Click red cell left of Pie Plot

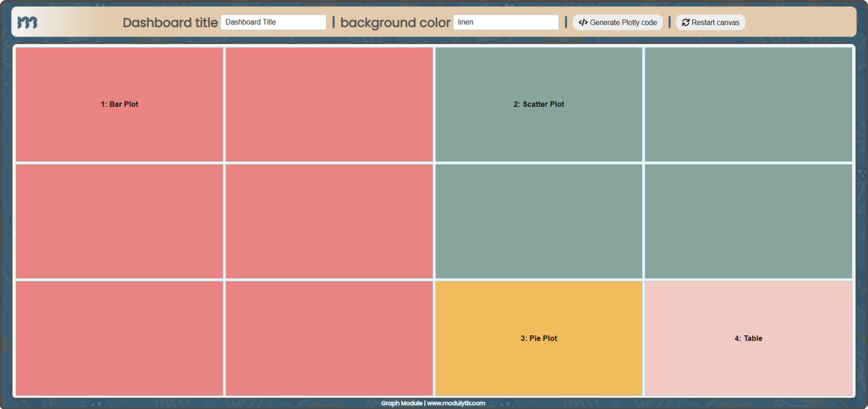329,338
